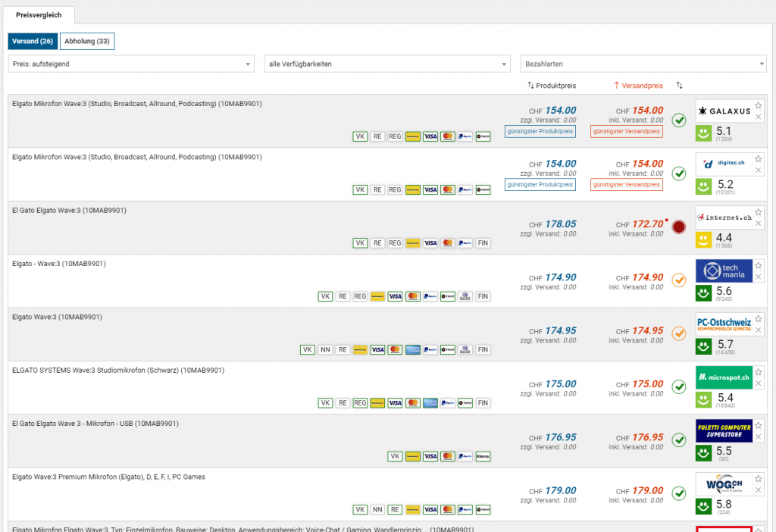776x532 pixels.
Task: Open the Bezahlarten payment filter dropdown
Action: pos(643,64)
